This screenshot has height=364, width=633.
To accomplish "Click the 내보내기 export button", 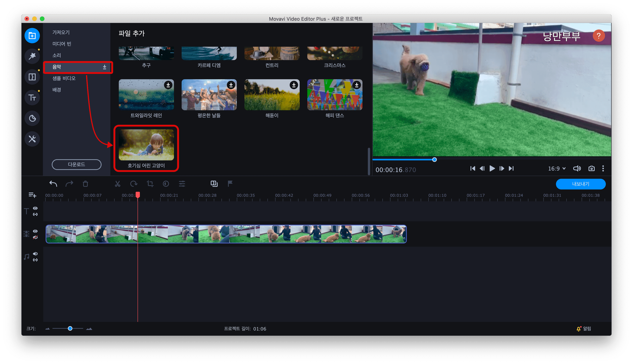I will (x=581, y=184).
